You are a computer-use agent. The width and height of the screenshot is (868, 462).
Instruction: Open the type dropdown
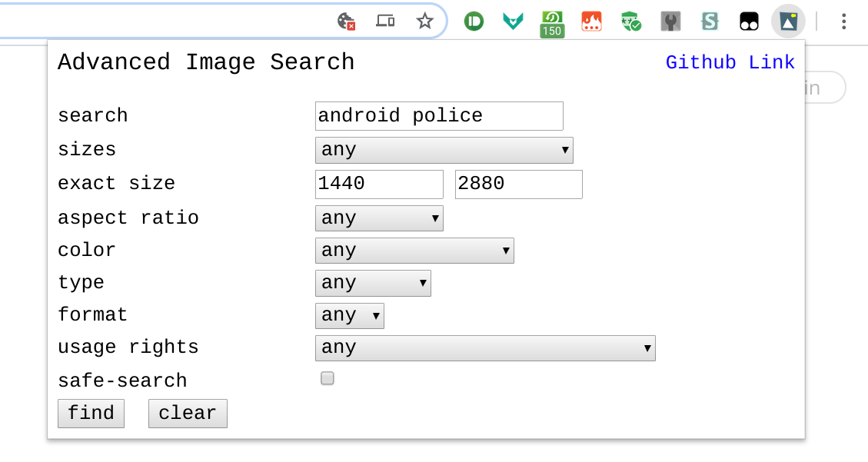373,283
